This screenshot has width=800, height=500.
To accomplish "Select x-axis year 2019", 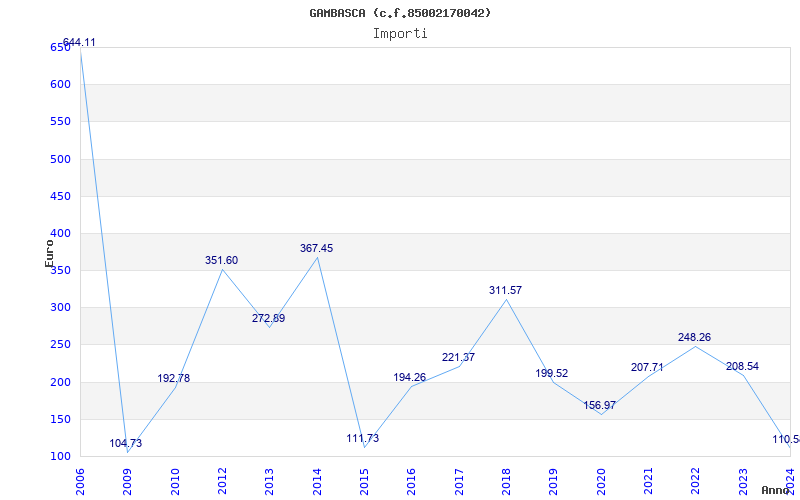I will 554,481.
